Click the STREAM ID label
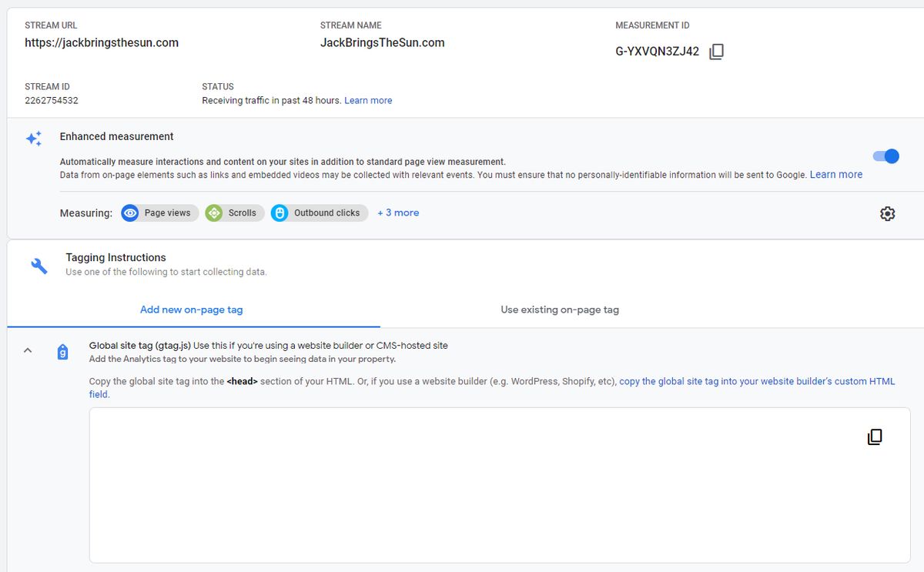This screenshot has height=572, width=924. [x=47, y=87]
